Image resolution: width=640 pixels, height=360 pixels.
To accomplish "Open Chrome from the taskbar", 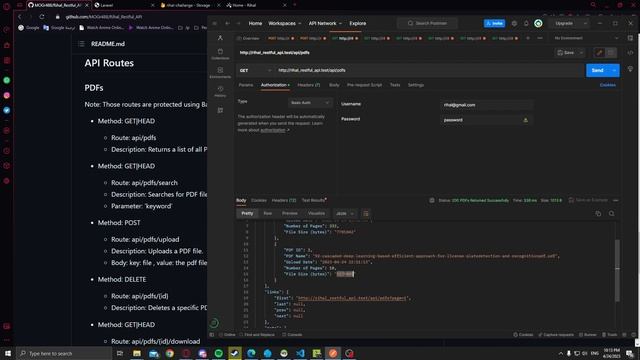I will (169, 353).
